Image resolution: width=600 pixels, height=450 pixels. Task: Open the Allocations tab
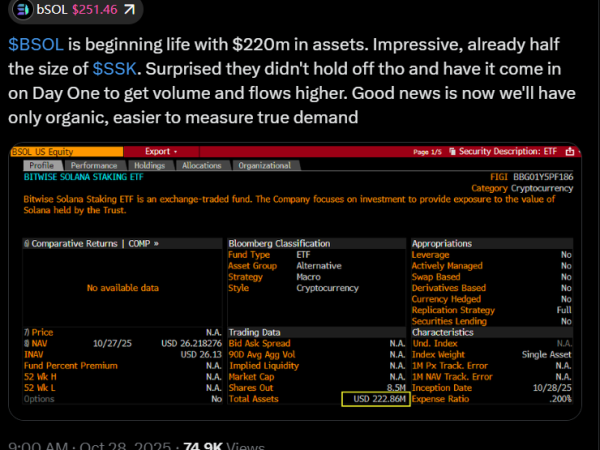(202, 165)
